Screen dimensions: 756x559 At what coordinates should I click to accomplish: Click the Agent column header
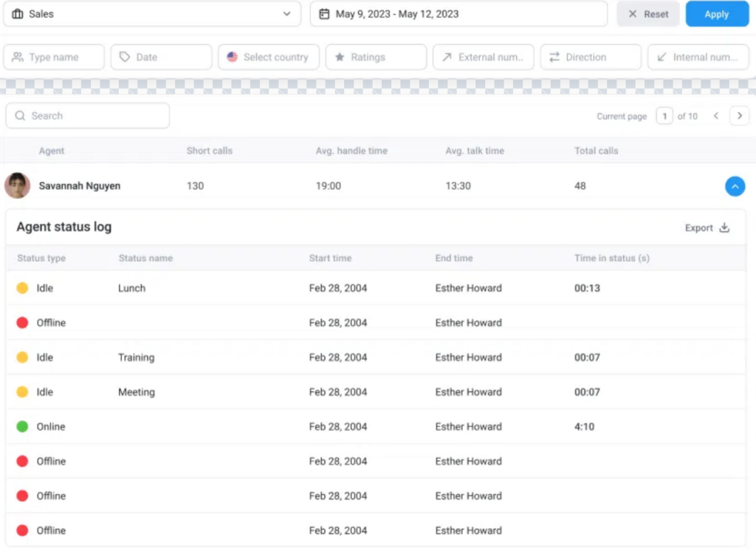click(52, 151)
